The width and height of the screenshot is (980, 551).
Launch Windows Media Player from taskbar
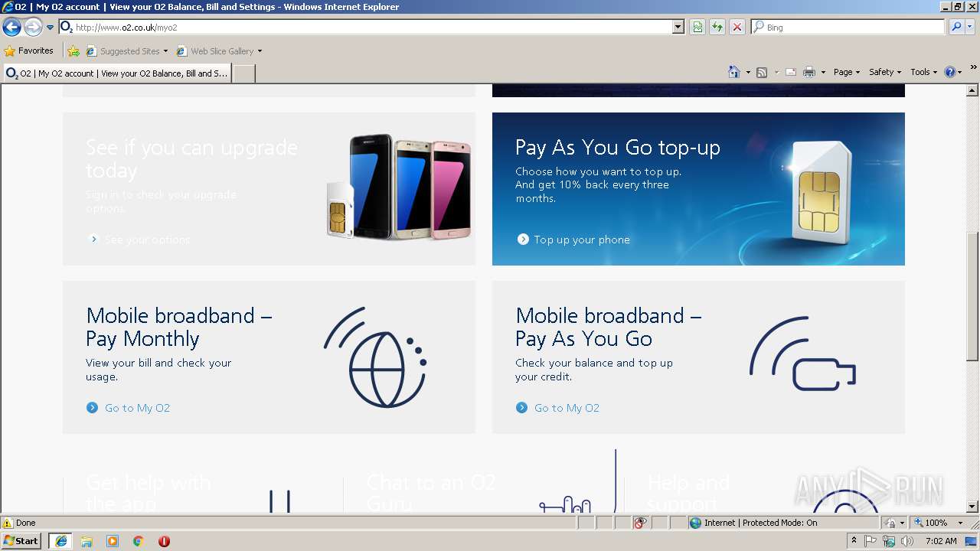(113, 541)
